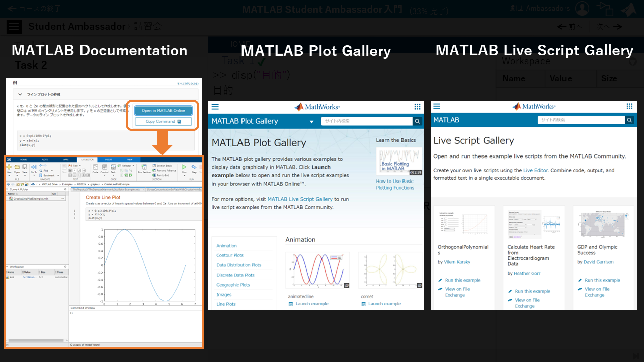Click search field in Plot Gallery page
Image resolution: width=644 pixels, height=362 pixels.
(x=367, y=121)
